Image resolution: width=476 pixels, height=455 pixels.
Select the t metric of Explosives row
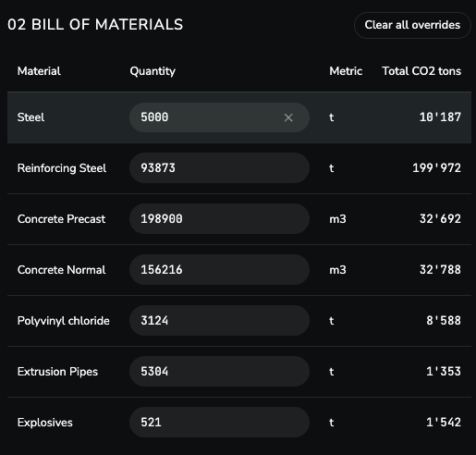point(332,423)
